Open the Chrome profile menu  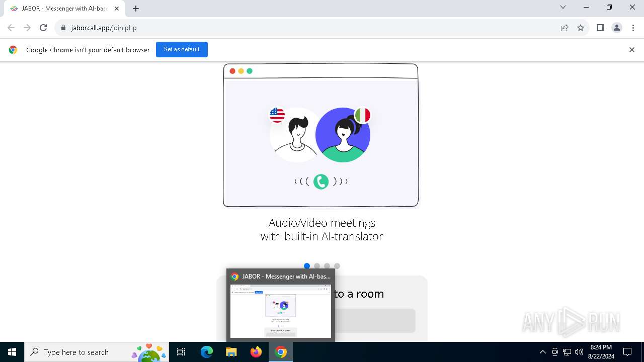coord(617,28)
